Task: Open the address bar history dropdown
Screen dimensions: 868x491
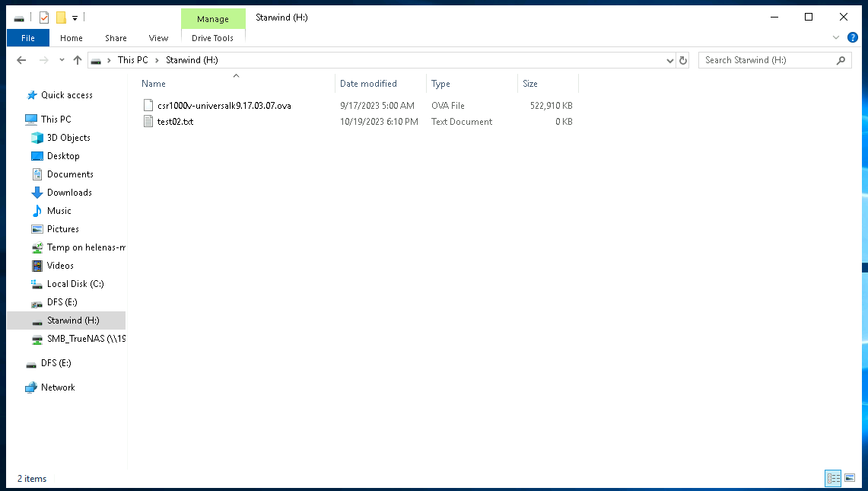Action: [x=669, y=60]
